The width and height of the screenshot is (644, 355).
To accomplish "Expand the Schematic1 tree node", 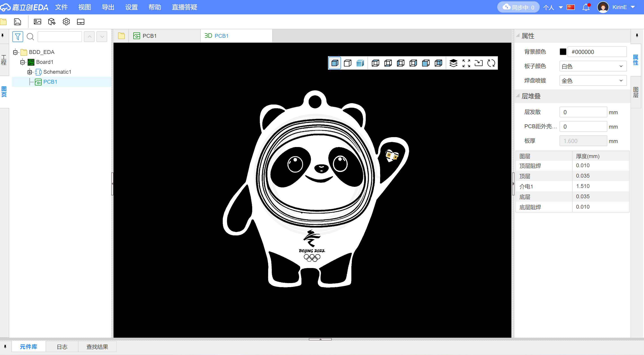I will click(30, 72).
